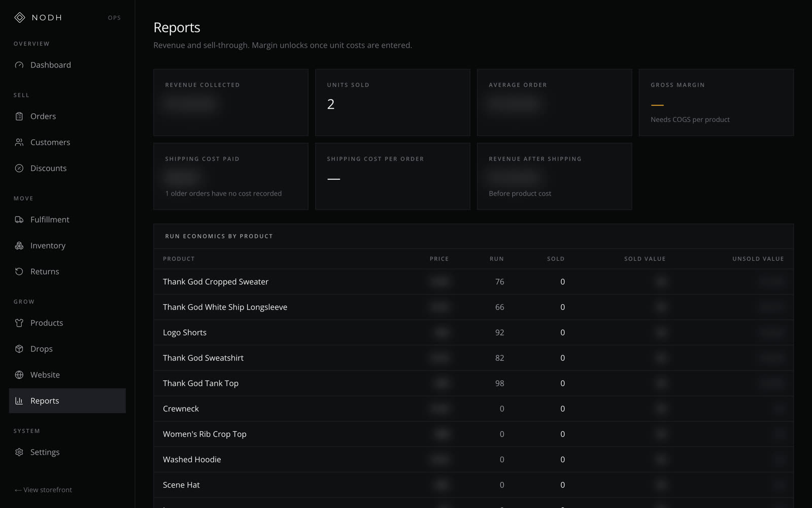This screenshot has height=508, width=812.
Task: Click the Website globe icon
Action: [x=19, y=374]
